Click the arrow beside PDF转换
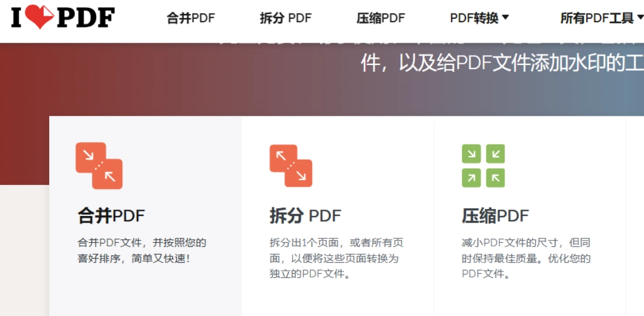The width and height of the screenshot is (644, 316). tap(506, 18)
